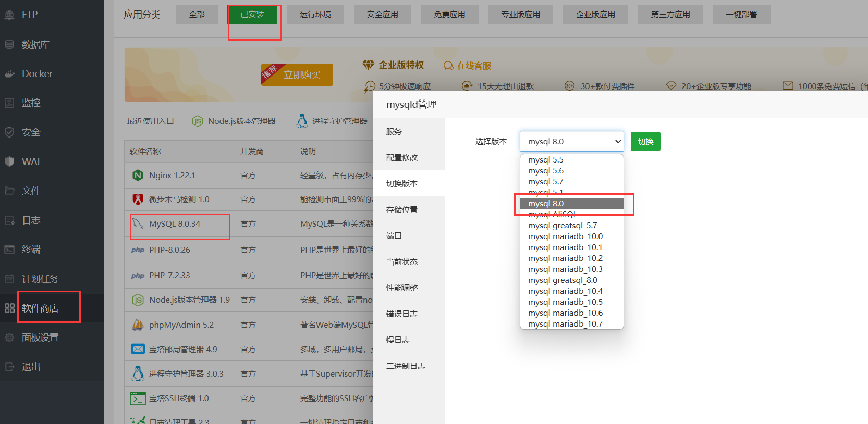Click the 软件商店 grid icon

(x=9, y=308)
